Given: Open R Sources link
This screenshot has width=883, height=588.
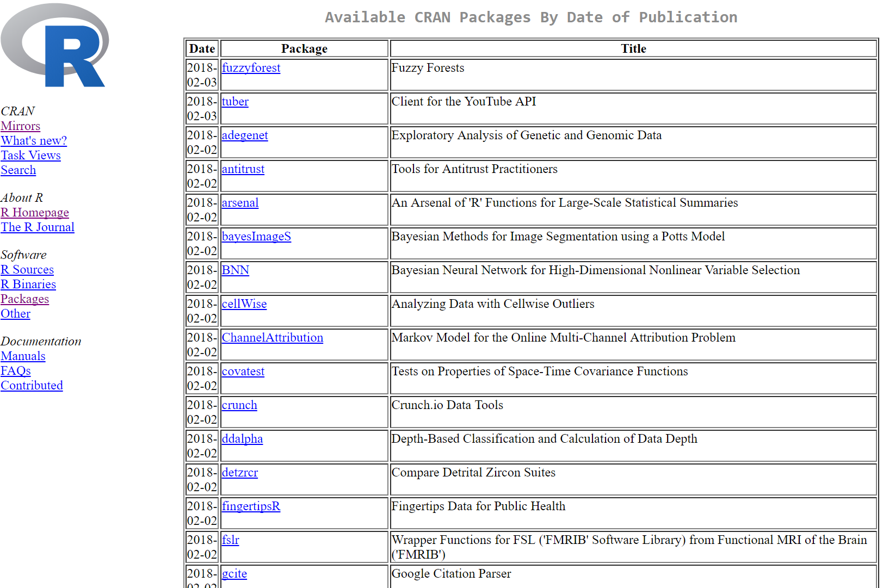Looking at the screenshot, I should [27, 269].
